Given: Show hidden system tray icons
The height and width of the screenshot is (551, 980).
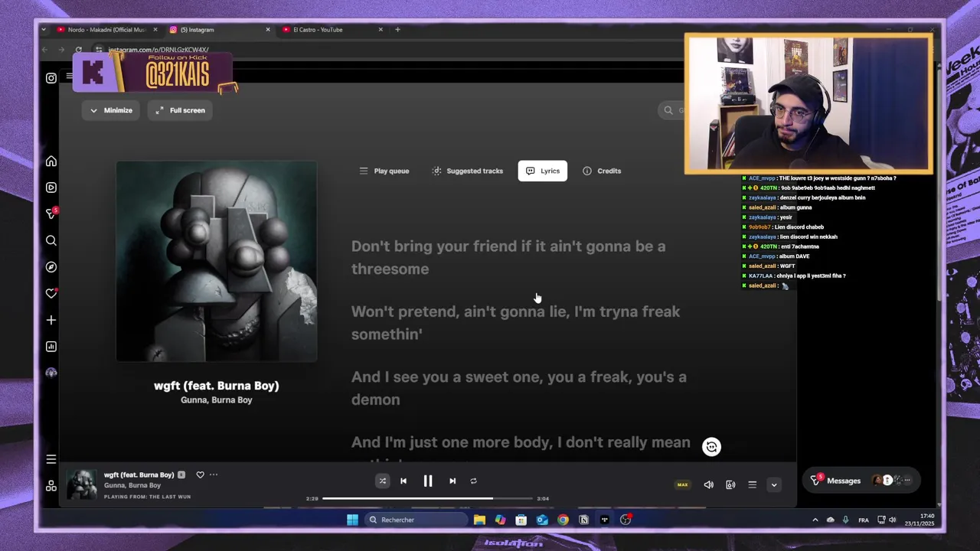Looking at the screenshot, I should point(815,520).
